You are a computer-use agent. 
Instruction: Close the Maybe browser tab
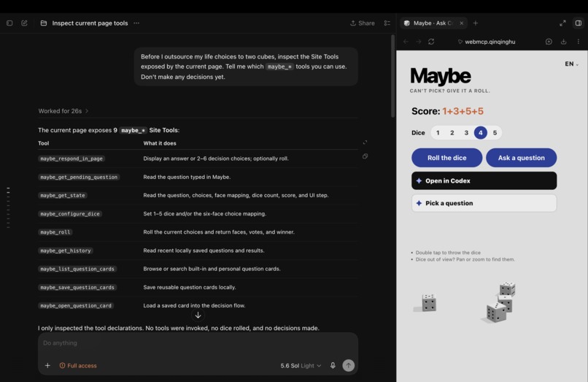[462, 23]
